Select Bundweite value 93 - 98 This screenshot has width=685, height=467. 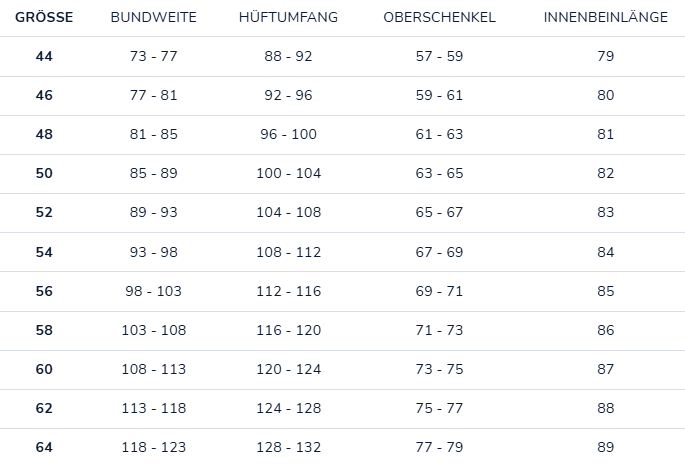point(153,252)
